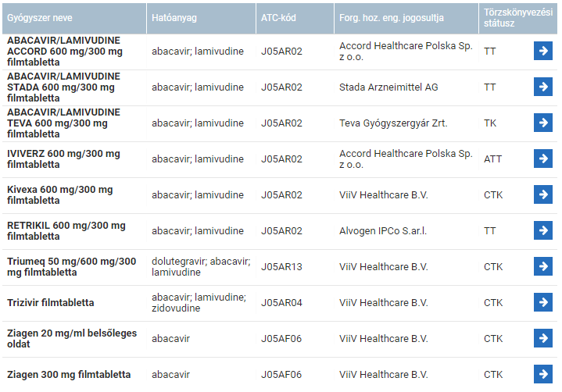This screenshot has width=562, height=392.
Task: Select Törzskönyvezési státusz column header
Action: click(517, 17)
